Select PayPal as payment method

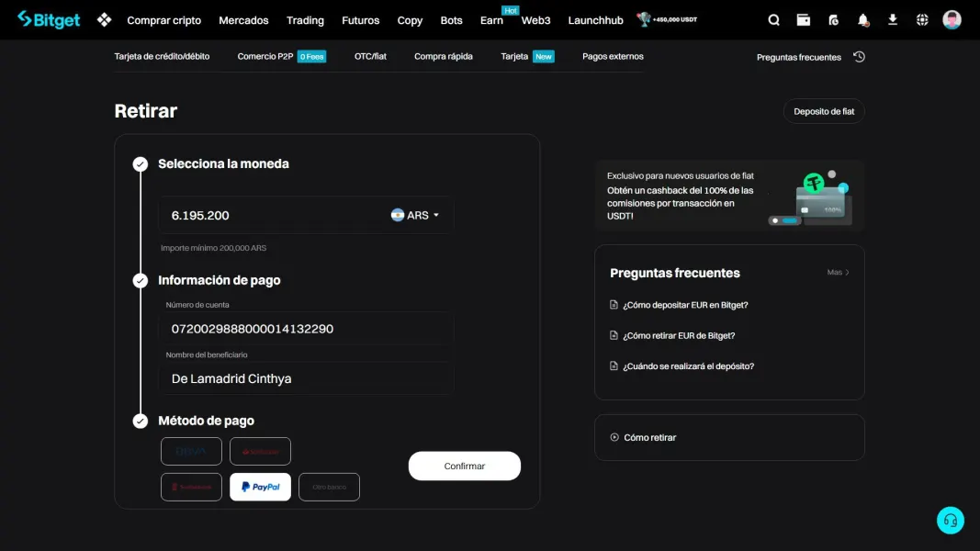(x=260, y=487)
